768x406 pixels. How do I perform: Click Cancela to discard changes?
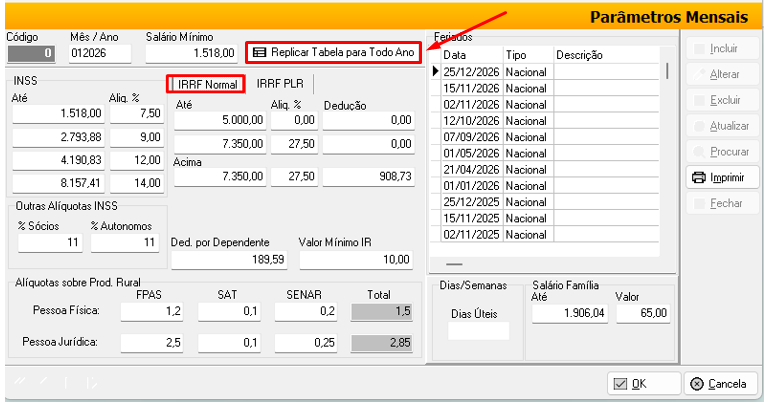pos(720,384)
